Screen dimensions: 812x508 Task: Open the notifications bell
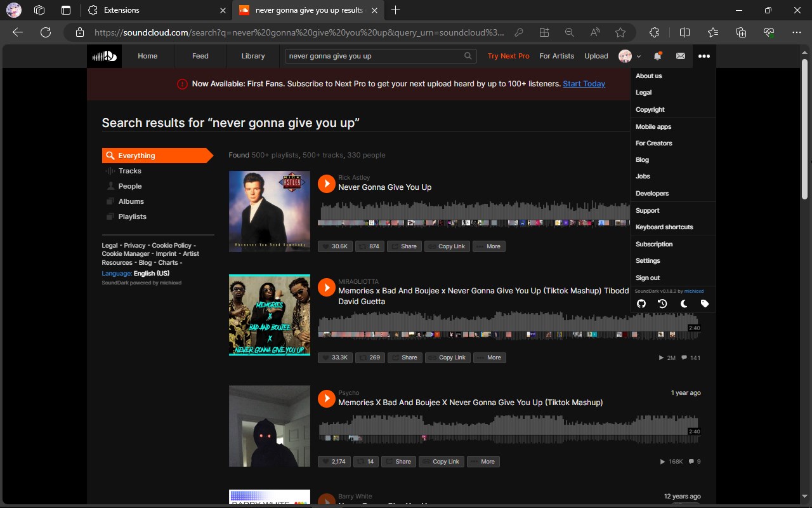[658, 56]
